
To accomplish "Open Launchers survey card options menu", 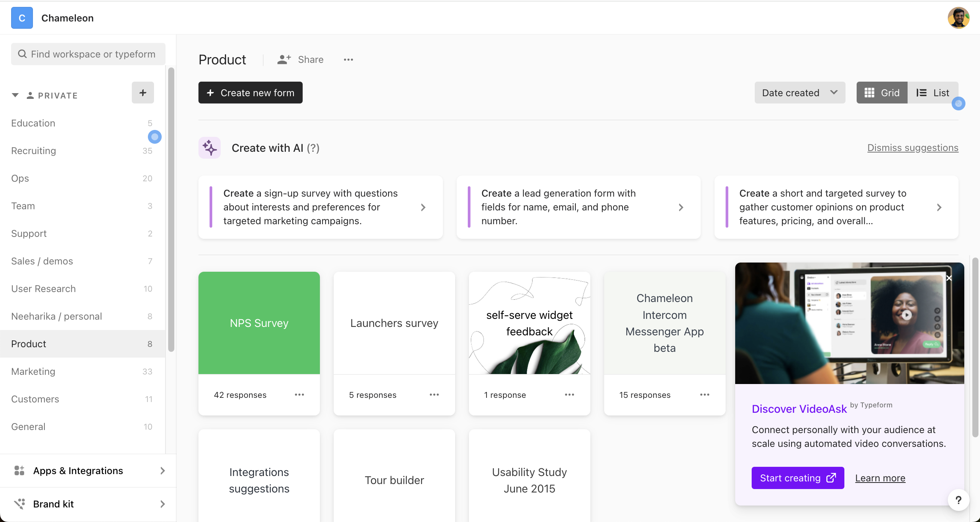I will (434, 395).
